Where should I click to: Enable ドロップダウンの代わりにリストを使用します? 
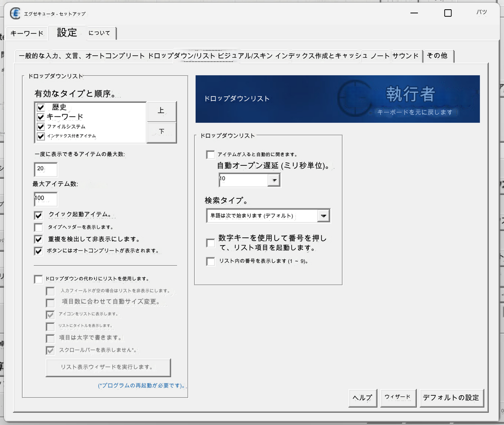(39, 279)
